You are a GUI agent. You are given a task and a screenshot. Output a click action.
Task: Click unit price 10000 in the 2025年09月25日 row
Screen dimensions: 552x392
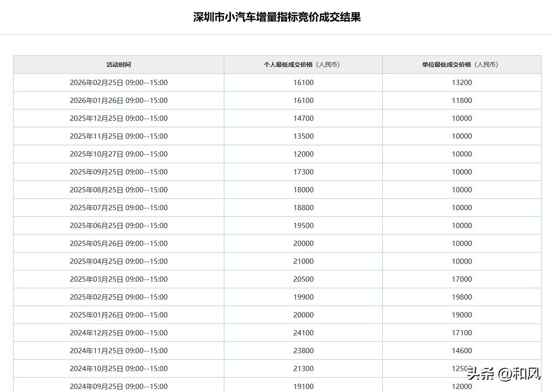click(462, 172)
